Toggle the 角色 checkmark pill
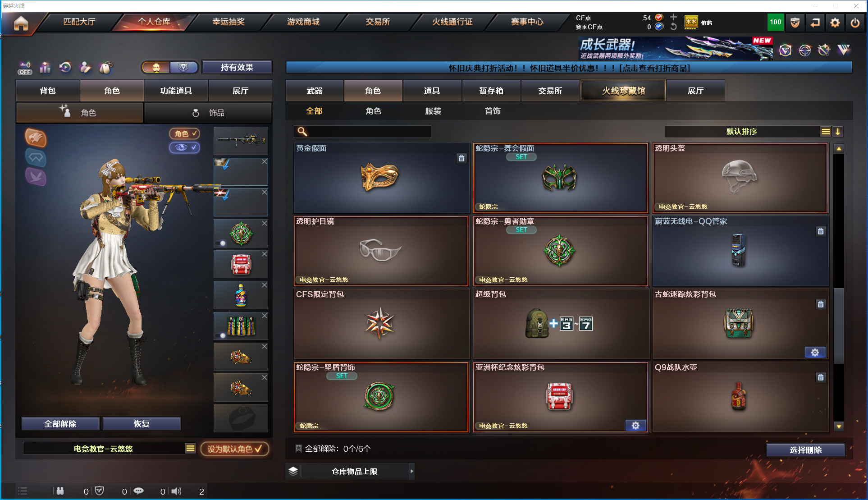The height and width of the screenshot is (500, 868). 184,133
